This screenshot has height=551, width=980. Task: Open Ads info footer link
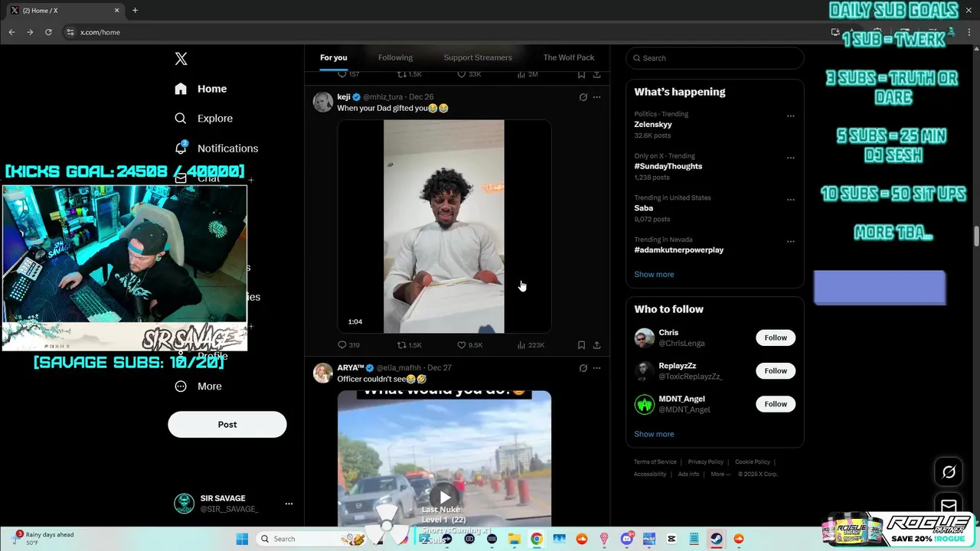688,474
